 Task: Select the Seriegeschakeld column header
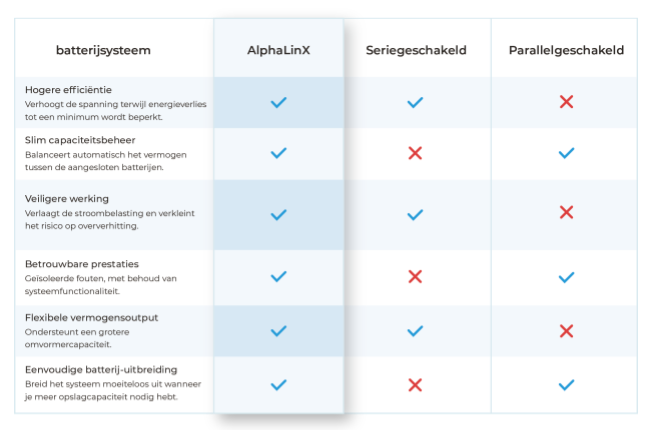tap(416, 50)
